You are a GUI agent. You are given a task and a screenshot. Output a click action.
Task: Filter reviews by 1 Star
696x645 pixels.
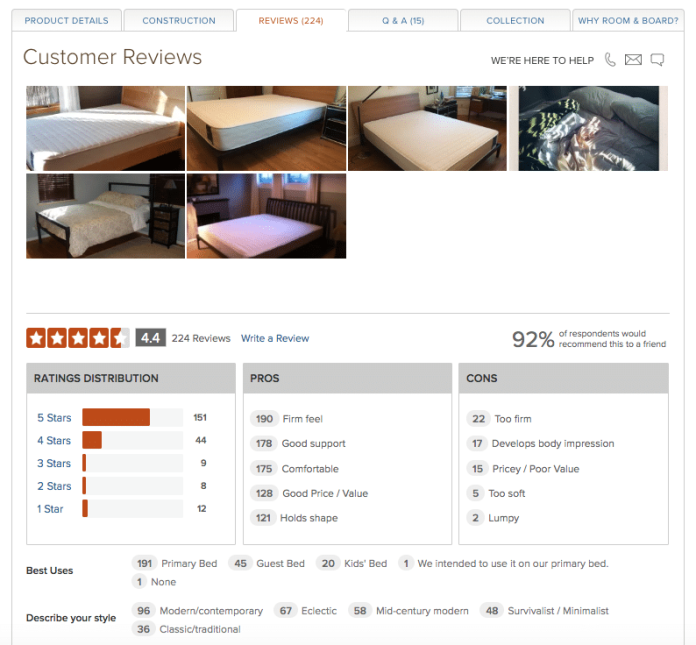point(50,509)
